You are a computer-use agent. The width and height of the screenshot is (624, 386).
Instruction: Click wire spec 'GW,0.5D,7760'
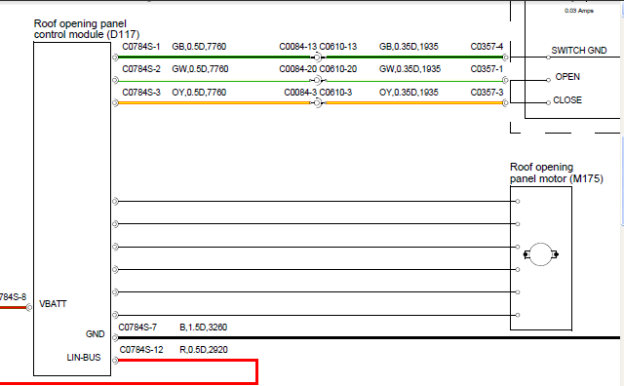(x=200, y=69)
